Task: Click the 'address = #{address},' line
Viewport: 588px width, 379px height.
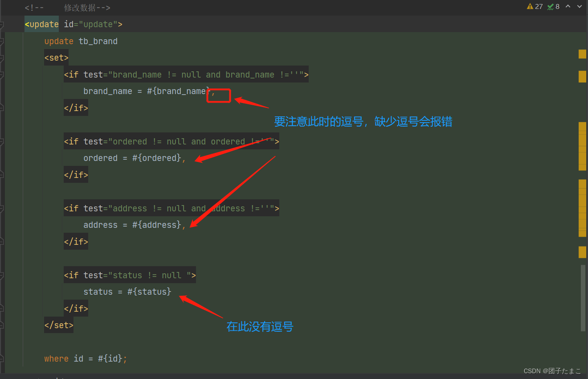Action: pyautogui.click(x=135, y=225)
